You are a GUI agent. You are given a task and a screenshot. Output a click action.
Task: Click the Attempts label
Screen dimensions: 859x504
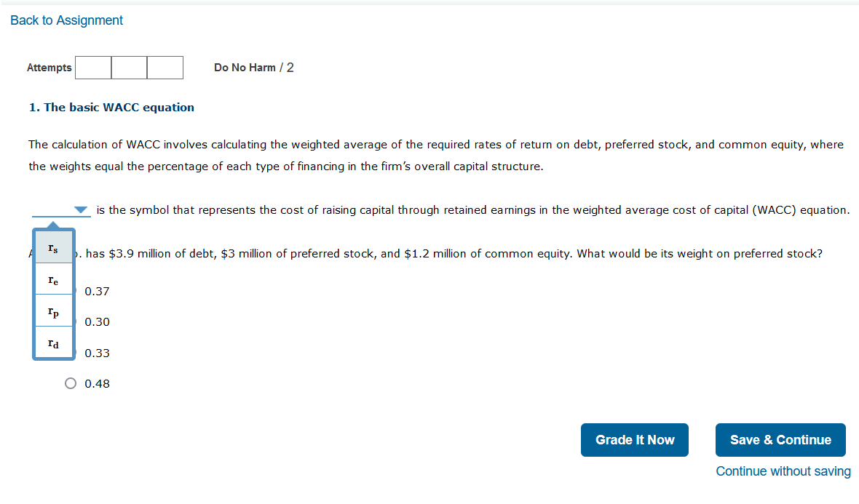(x=50, y=67)
